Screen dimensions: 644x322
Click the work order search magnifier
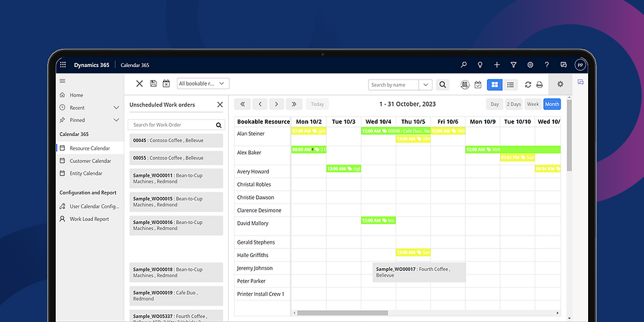(x=218, y=126)
